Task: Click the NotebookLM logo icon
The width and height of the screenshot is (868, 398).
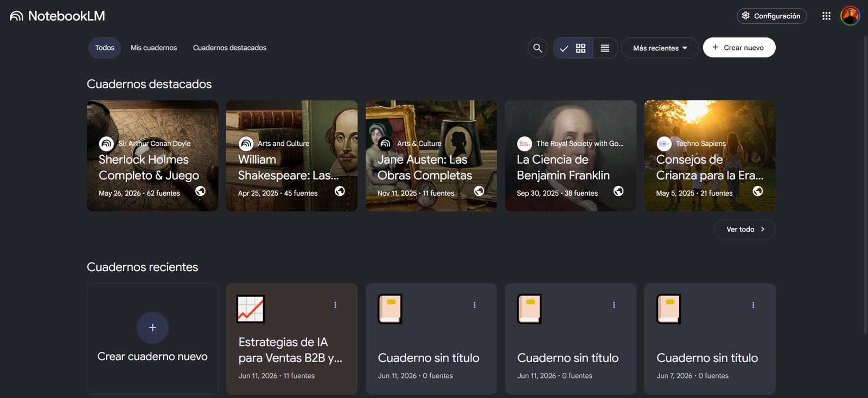Action: (x=16, y=16)
